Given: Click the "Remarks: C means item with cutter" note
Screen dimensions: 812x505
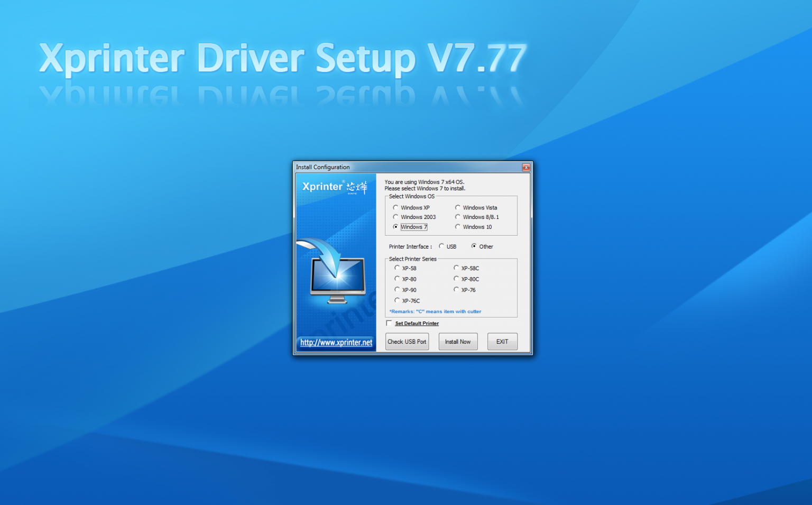Looking at the screenshot, I should [x=435, y=311].
